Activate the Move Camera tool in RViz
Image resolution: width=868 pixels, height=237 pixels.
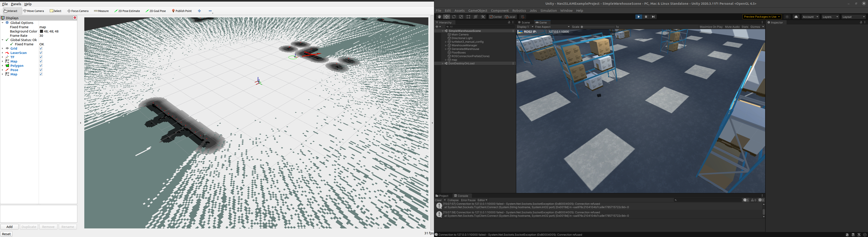[33, 11]
